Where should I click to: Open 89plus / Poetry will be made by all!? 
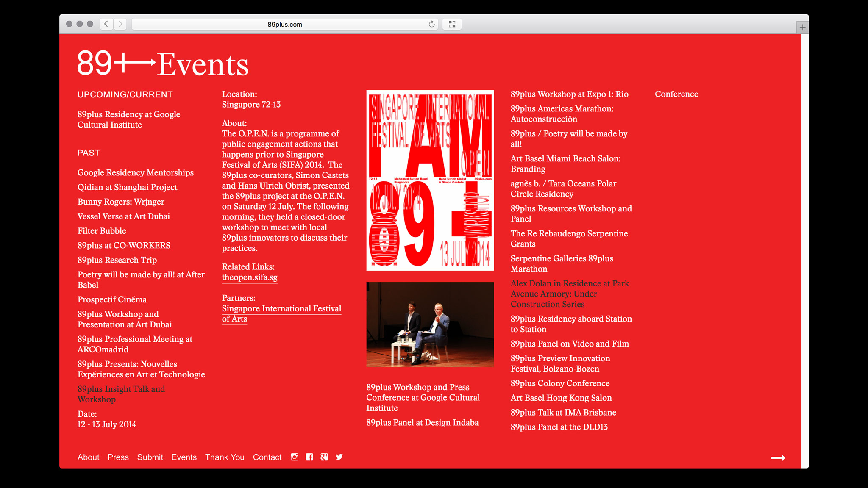click(x=569, y=139)
